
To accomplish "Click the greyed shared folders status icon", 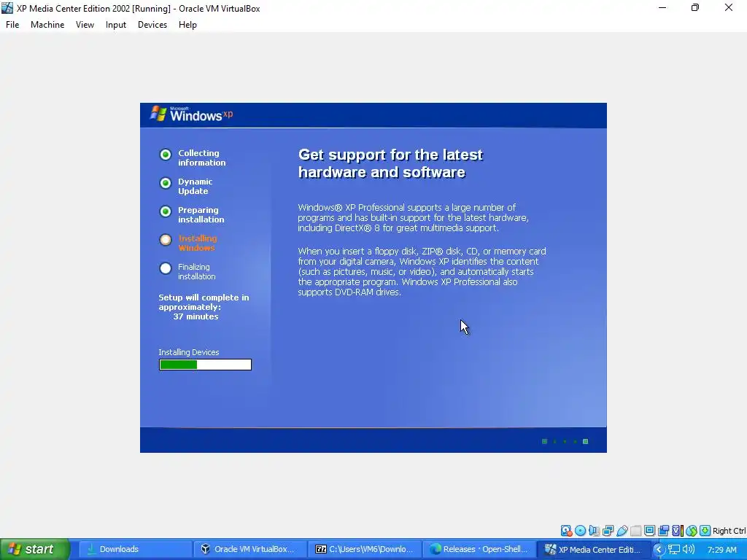I will [x=635, y=531].
